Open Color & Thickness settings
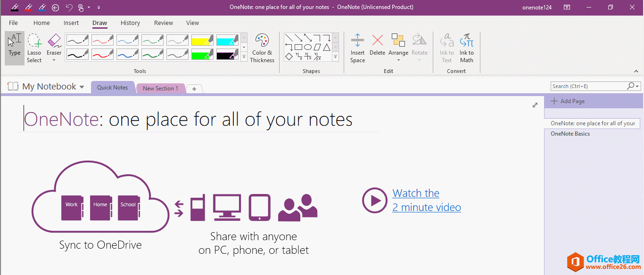The image size is (644, 275). point(262,47)
